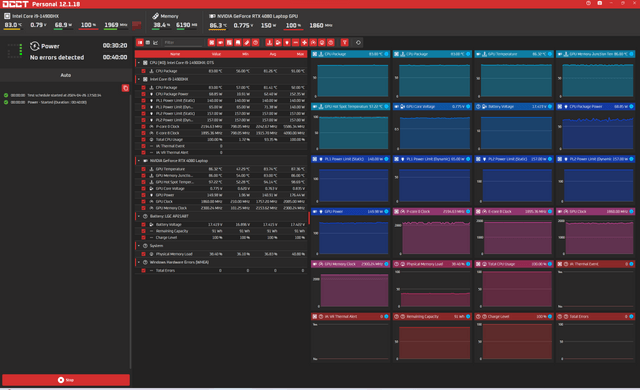640x390 pixels.
Task: Toggle the CPU hardware filter icon in toolbar
Action: (211, 42)
